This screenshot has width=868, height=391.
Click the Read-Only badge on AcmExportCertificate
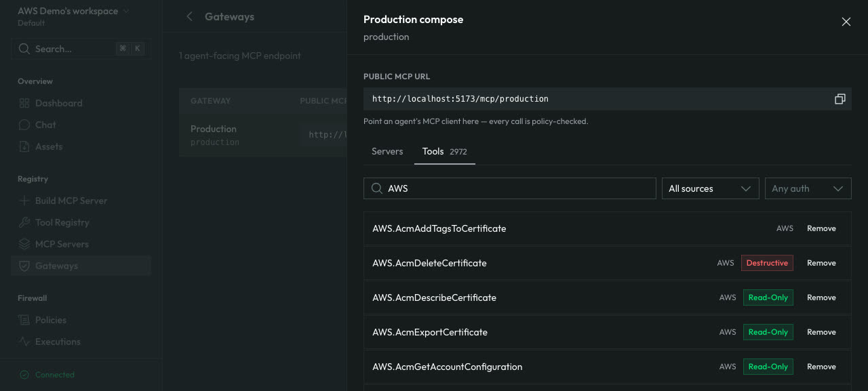(x=768, y=332)
